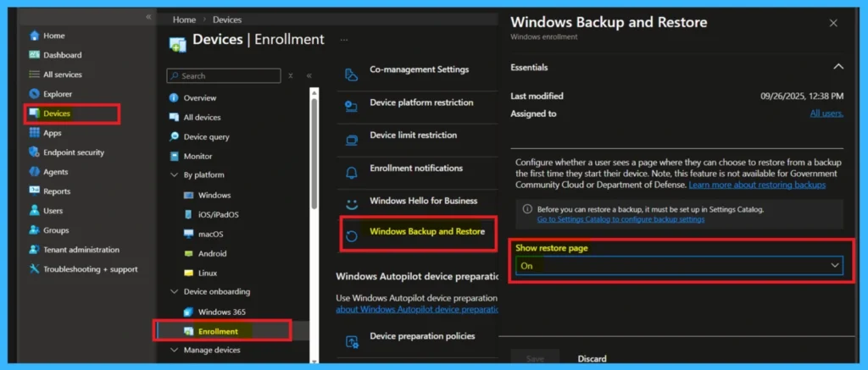
Task: Click the Co-management Settings icon
Action: click(352, 75)
